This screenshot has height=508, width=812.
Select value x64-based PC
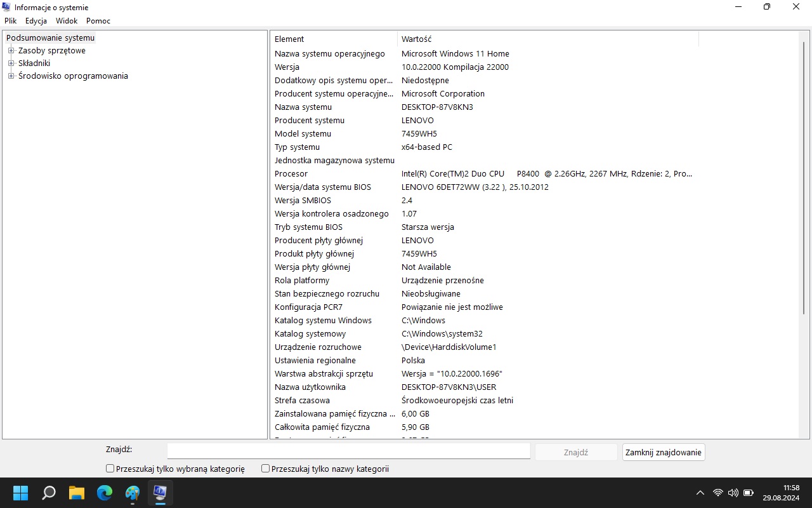click(427, 147)
